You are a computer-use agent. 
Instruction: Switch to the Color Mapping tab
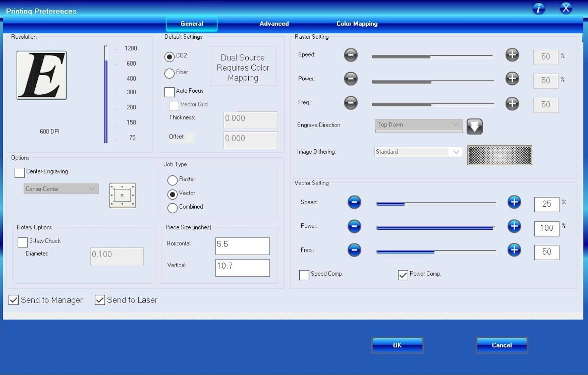coord(357,23)
